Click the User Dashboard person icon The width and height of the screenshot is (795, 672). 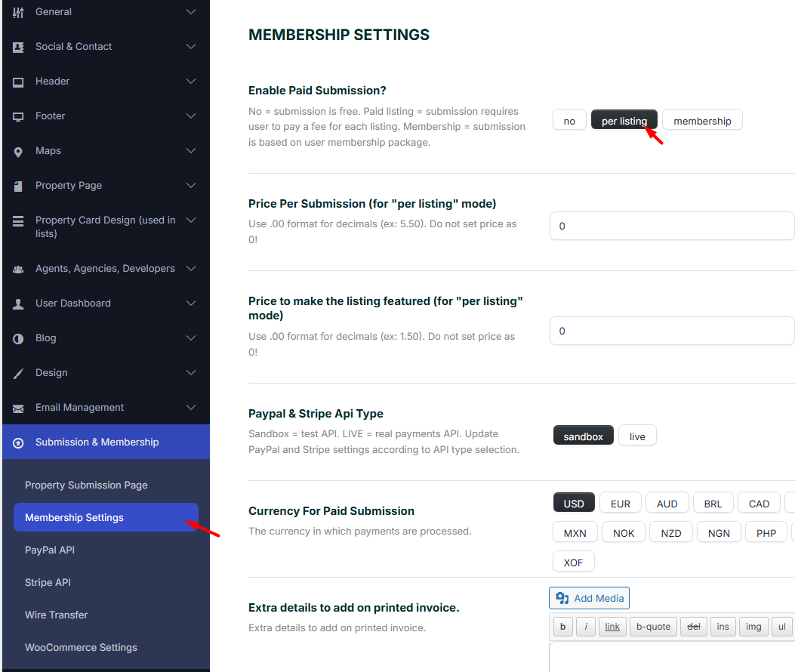point(18,304)
